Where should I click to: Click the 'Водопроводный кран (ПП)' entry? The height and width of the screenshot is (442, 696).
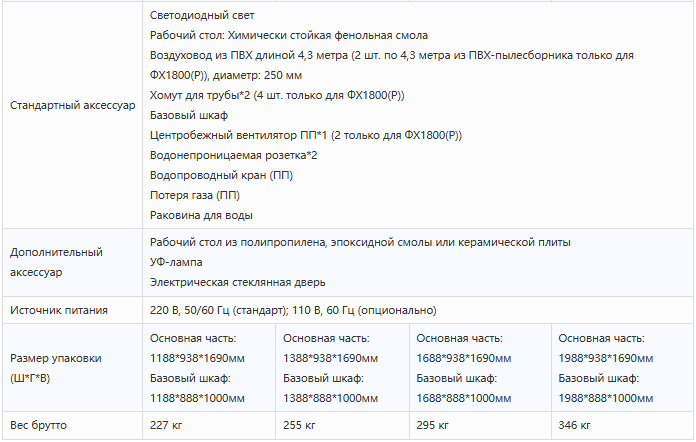(x=221, y=175)
